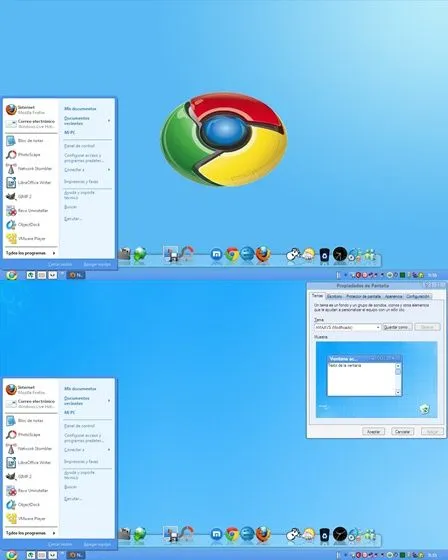Image resolution: width=448 pixels, height=560 pixels.
Task: Click Cerrar sesión in upper start menu
Action: (x=60, y=264)
